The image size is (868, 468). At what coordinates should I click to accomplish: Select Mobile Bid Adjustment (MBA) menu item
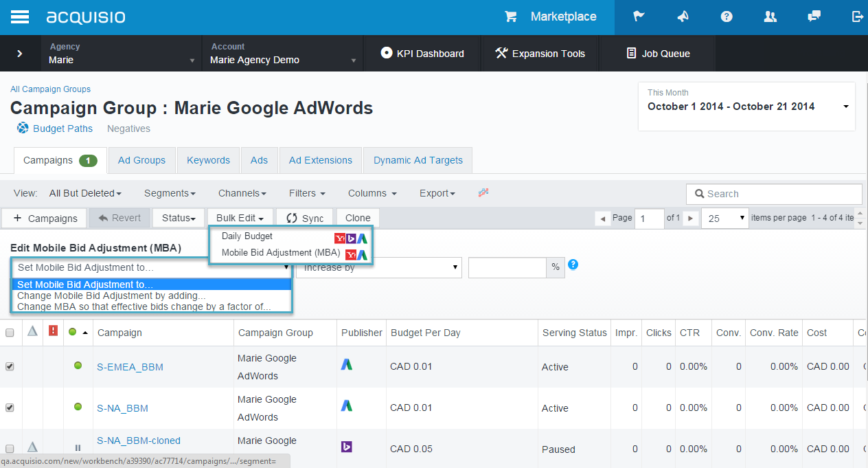pyautogui.click(x=281, y=253)
